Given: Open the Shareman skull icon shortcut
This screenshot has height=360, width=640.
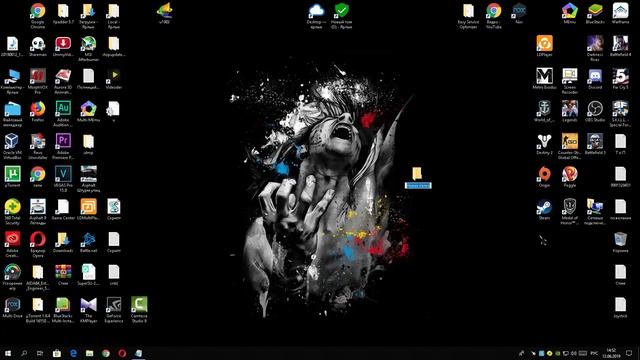Looking at the screenshot, I should click(x=38, y=46).
